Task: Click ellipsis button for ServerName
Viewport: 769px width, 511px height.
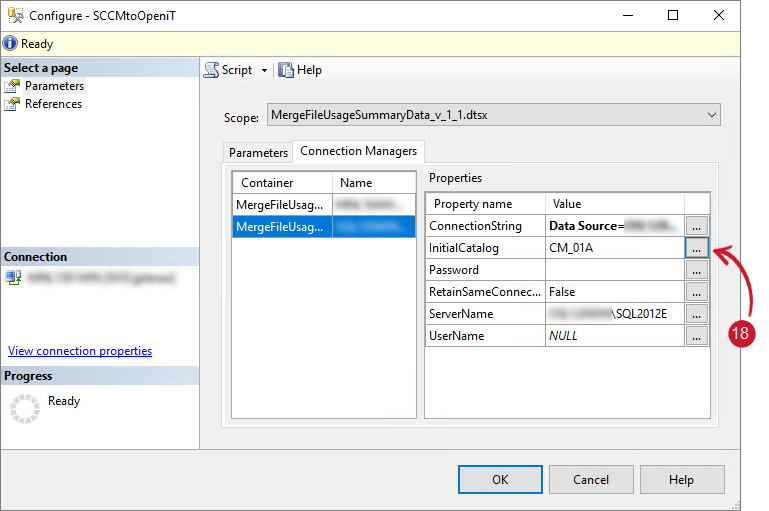Action: pyautogui.click(x=696, y=314)
